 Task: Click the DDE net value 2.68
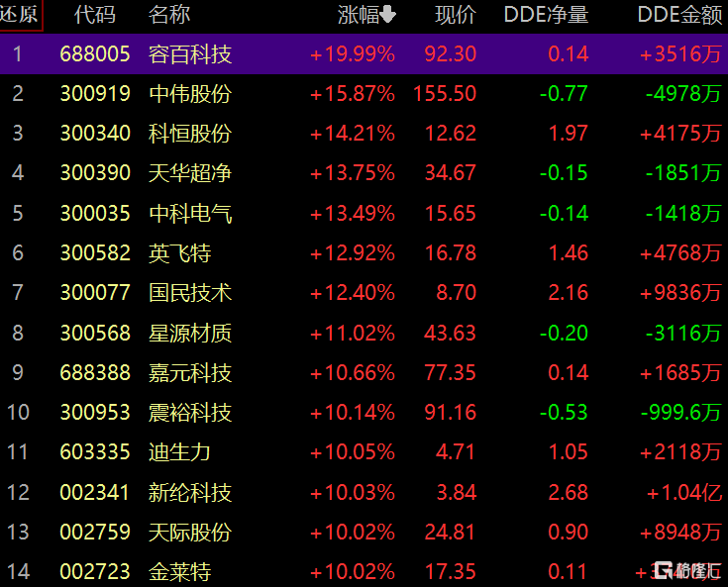click(x=569, y=492)
